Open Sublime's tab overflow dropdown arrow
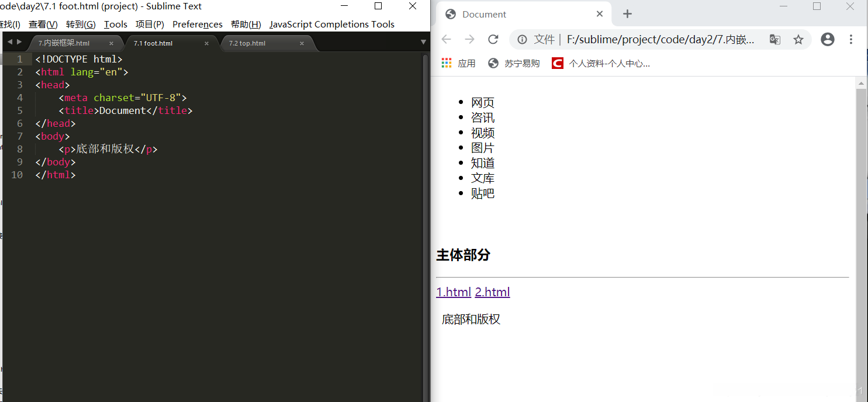The height and width of the screenshot is (402, 868). click(423, 42)
